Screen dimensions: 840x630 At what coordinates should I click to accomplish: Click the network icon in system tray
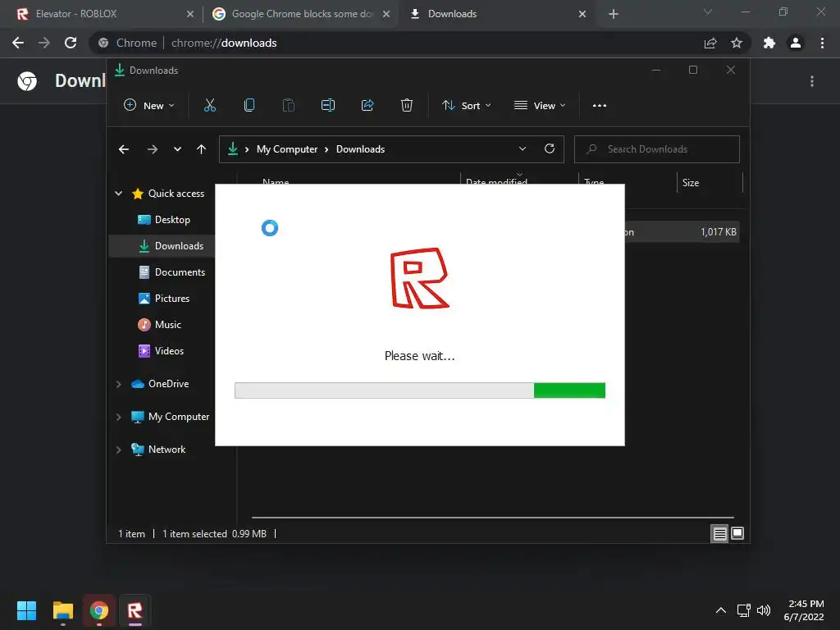coord(743,610)
